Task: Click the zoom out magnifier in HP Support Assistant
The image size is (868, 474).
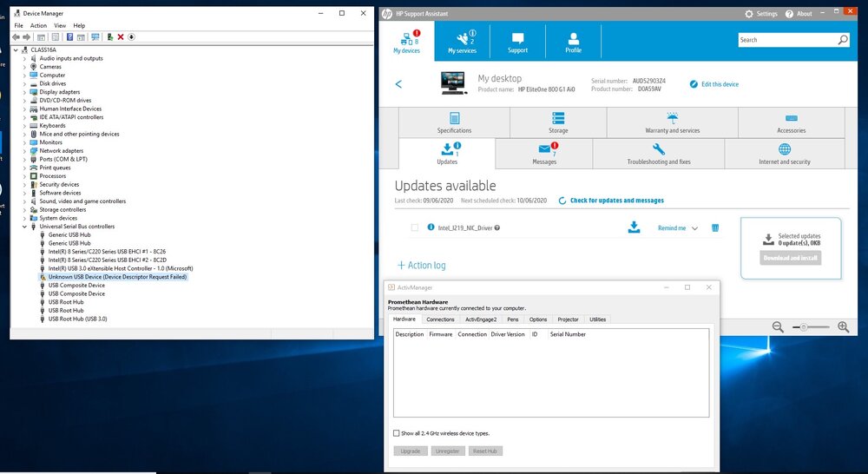Action: (778, 327)
